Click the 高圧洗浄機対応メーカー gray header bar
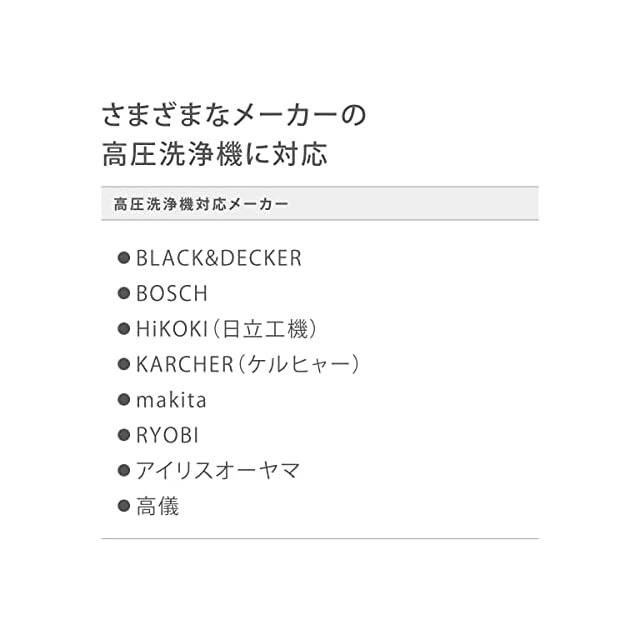 tap(320, 203)
